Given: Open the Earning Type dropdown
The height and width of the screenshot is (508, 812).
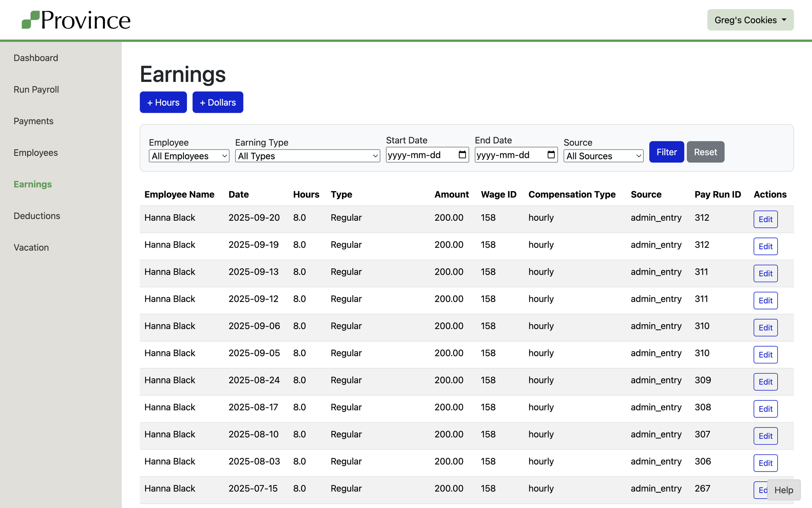Looking at the screenshot, I should pyautogui.click(x=307, y=156).
